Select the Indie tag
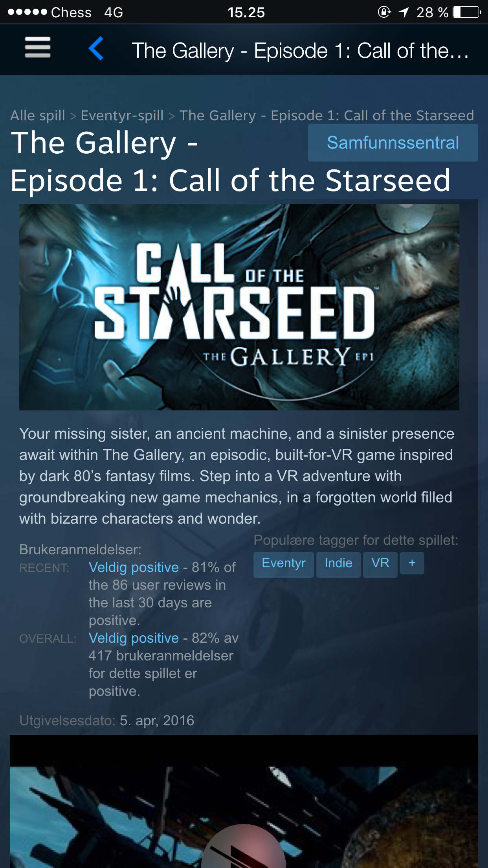Screen dimensions: 488x868 pos(338,563)
